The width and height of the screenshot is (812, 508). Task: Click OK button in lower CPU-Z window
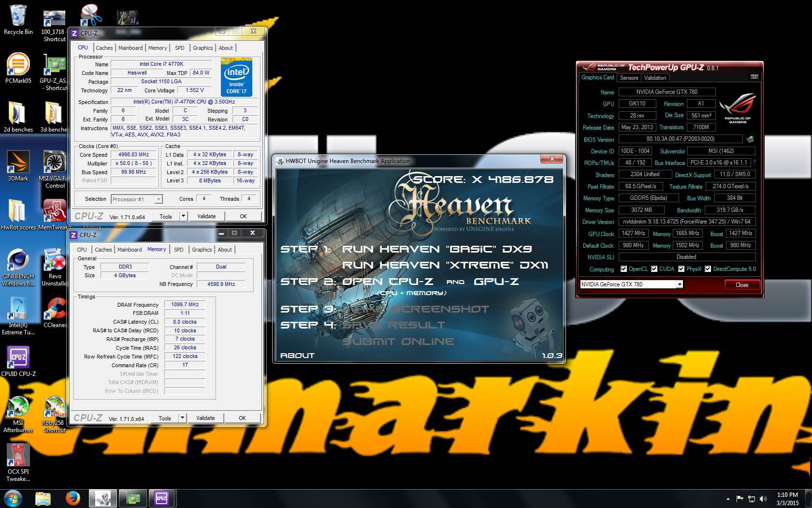pos(242,418)
